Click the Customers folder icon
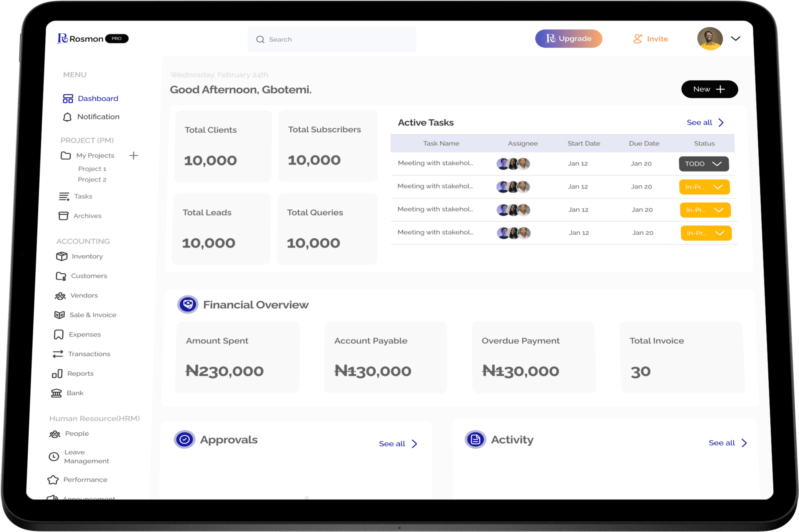The height and width of the screenshot is (532, 799). (x=61, y=276)
